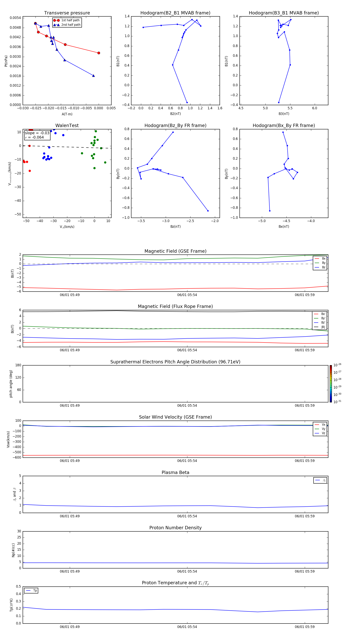
Task: Click 'Hodogram(Bx_By FR frame)' title
Action: 284,125
